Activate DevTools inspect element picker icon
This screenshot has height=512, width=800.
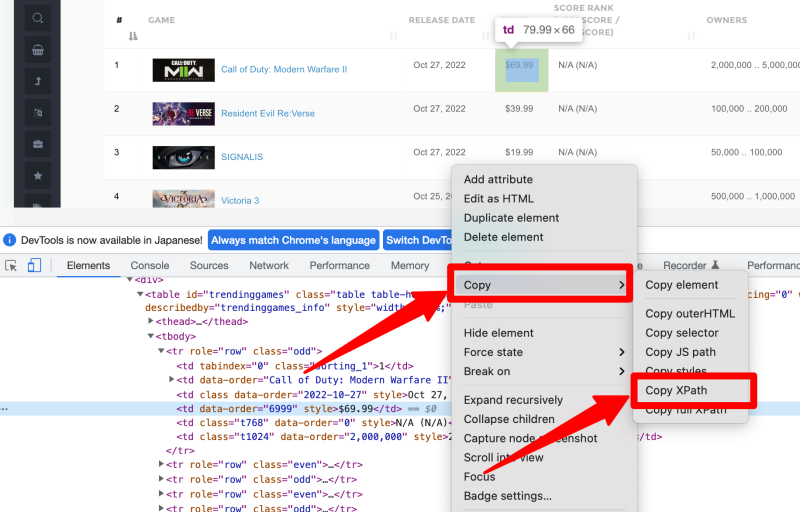tap(11, 266)
